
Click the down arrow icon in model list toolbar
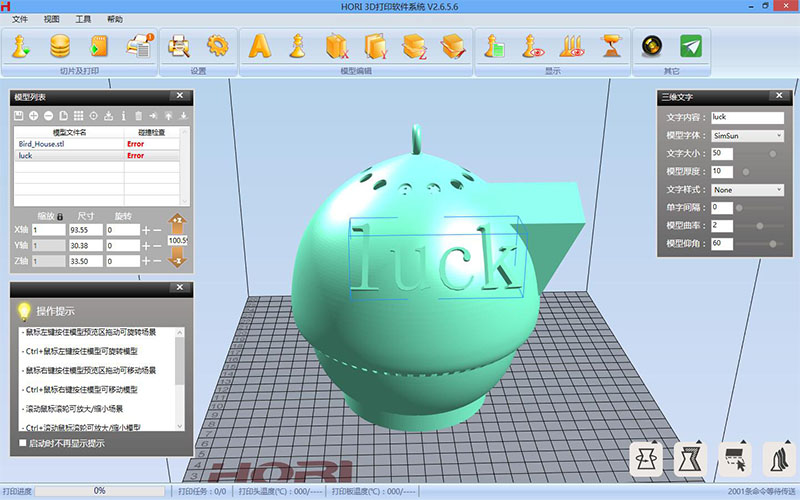click(184, 116)
